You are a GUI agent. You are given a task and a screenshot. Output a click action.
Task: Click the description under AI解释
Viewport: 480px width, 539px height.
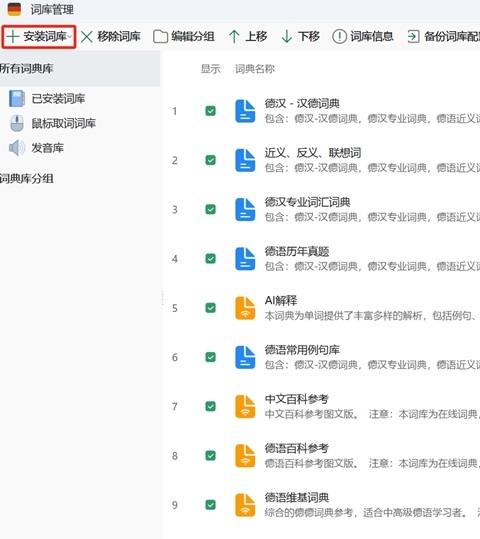pyautogui.click(x=372, y=315)
